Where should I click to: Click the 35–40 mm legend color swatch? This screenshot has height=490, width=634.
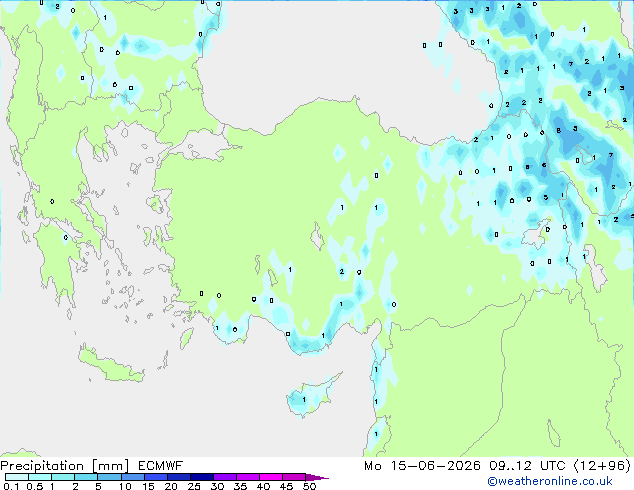pyautogui.click(x=247, y=477)
